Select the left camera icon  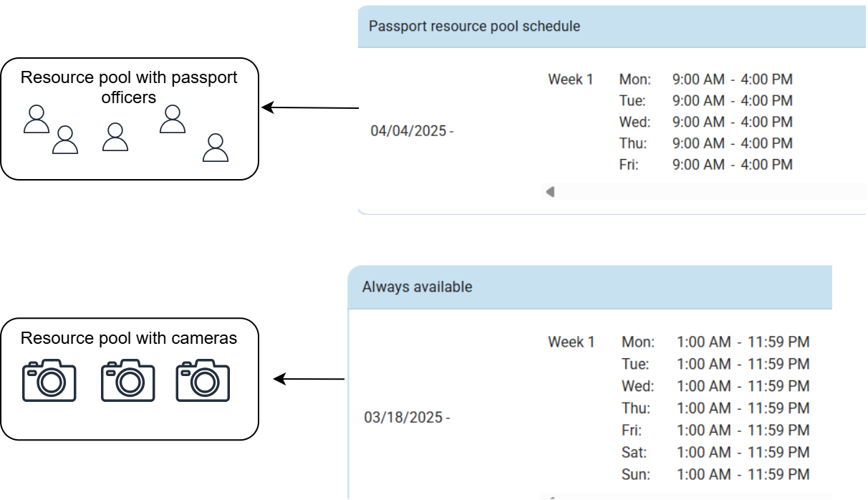click(x=49, y=380)
